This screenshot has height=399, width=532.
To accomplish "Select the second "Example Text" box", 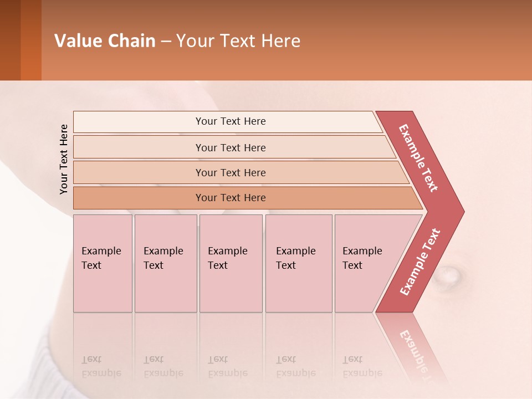I will pyautogui.click(x=165, y=263).
